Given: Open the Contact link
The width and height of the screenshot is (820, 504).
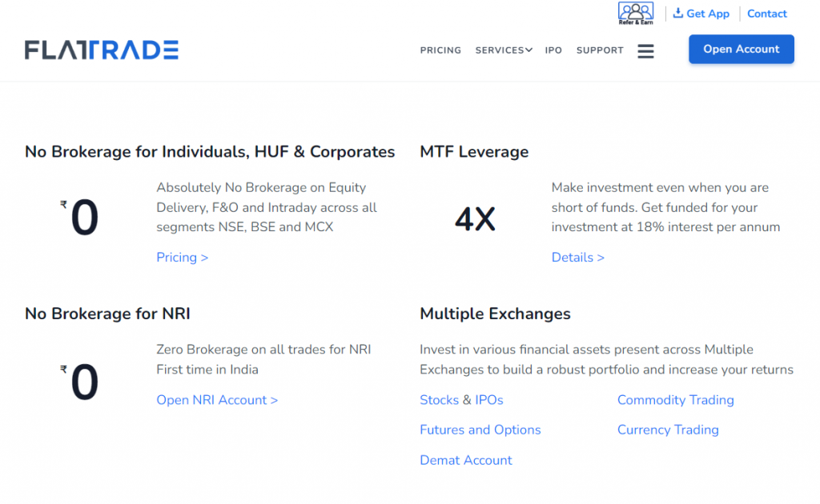Looking at the screenshot, I should pos(766,14).
